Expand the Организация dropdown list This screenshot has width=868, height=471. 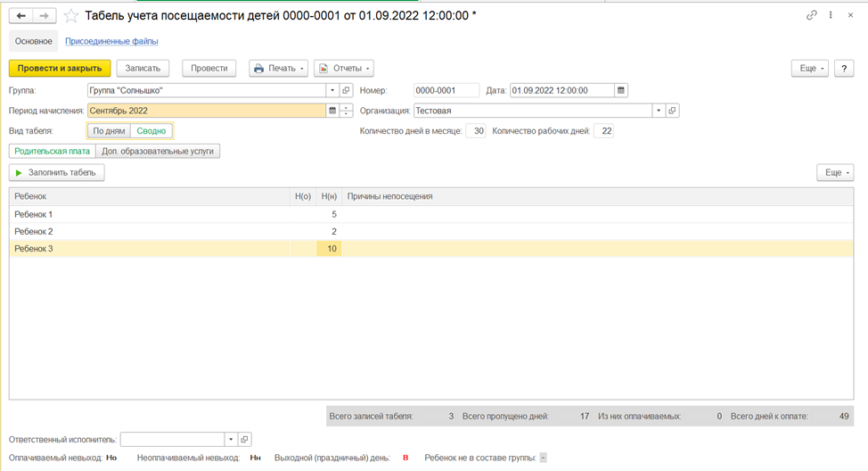pos(659,111)
